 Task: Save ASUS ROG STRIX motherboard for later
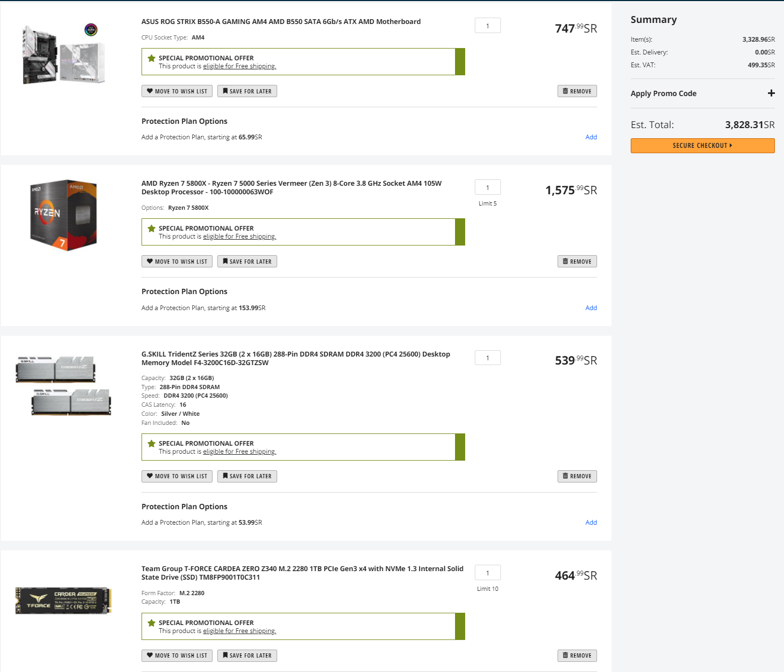pyautogui.click(x=247, y=91)
